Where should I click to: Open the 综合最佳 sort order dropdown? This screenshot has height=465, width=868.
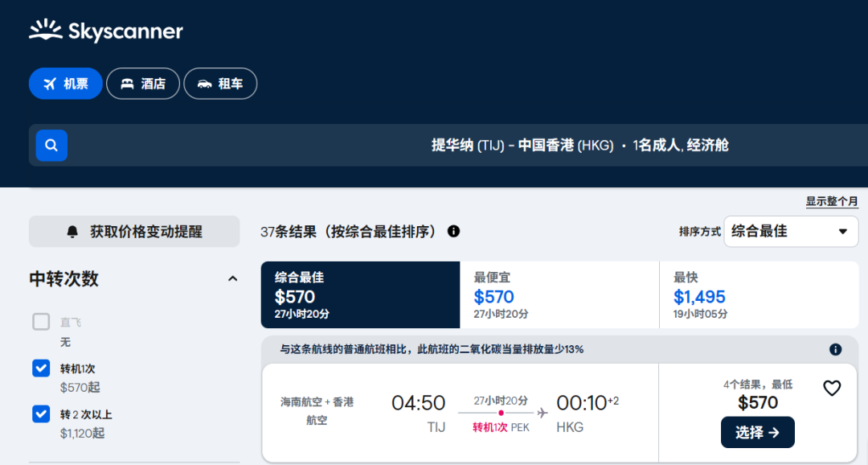(x=790, y=232)
